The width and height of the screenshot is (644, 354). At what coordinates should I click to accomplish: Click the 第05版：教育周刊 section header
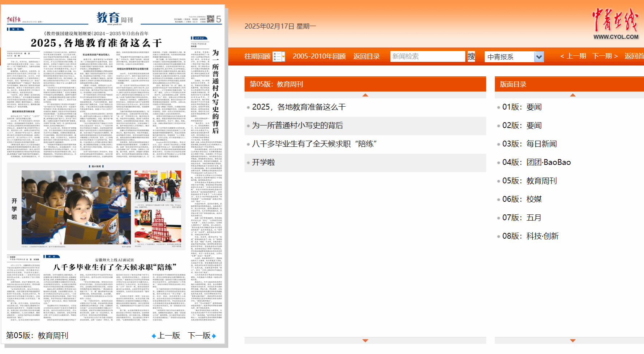[x=365, y=84]
